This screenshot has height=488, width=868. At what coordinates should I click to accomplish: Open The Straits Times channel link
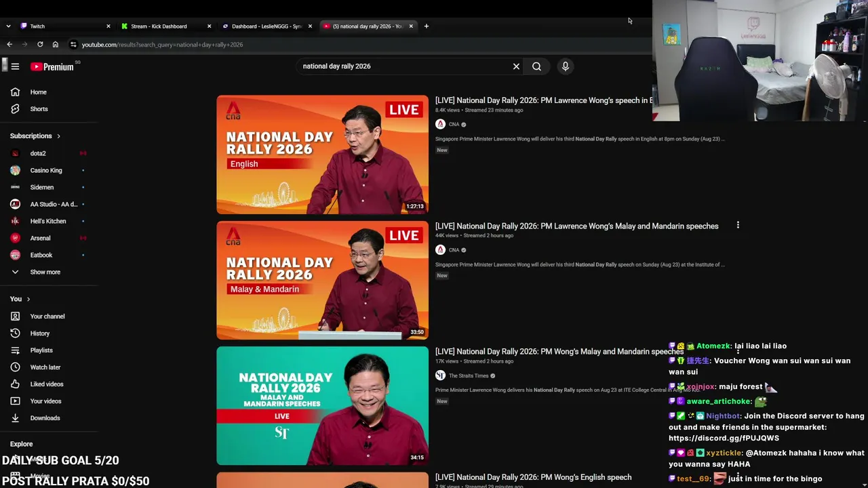click(x=469, y=376)
